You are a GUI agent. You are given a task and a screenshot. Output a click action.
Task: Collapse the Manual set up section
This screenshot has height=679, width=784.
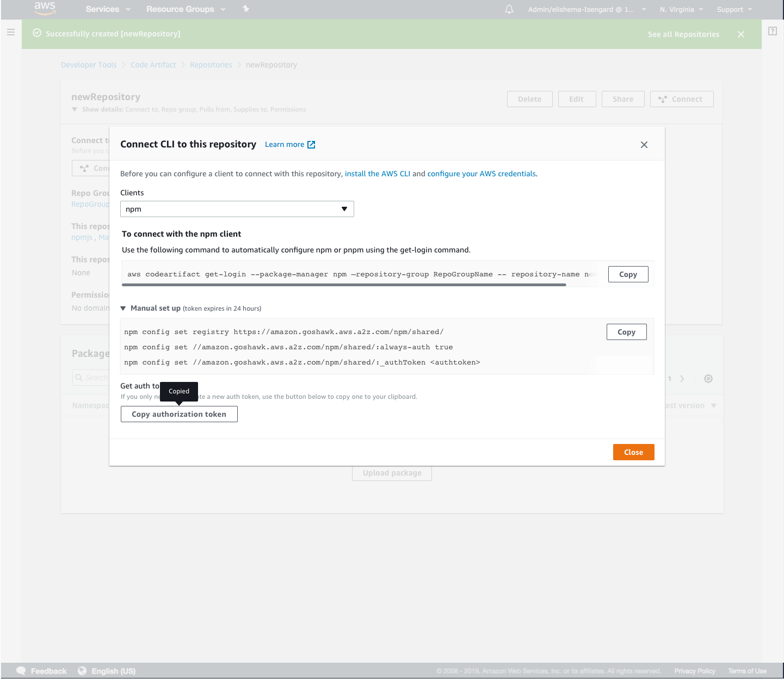[123, 308]
